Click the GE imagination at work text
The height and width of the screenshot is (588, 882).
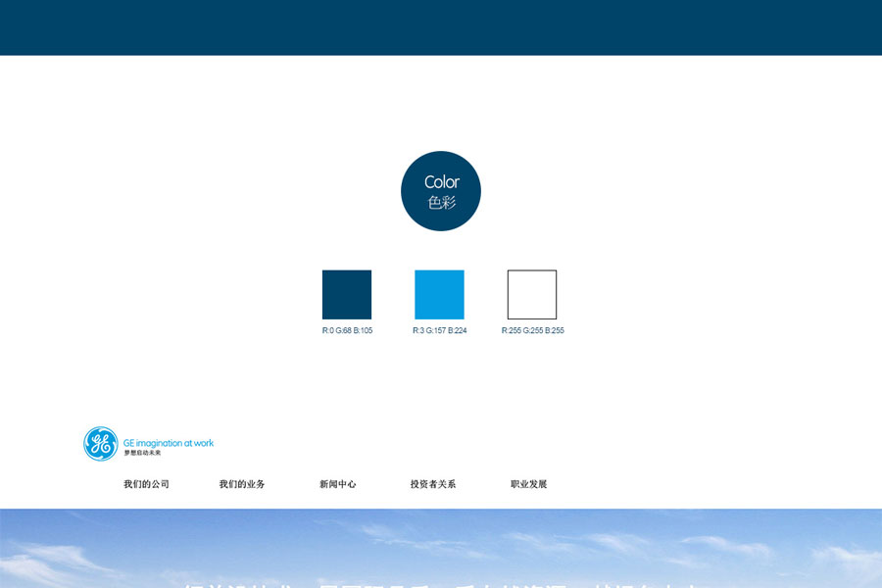[169, 443]
